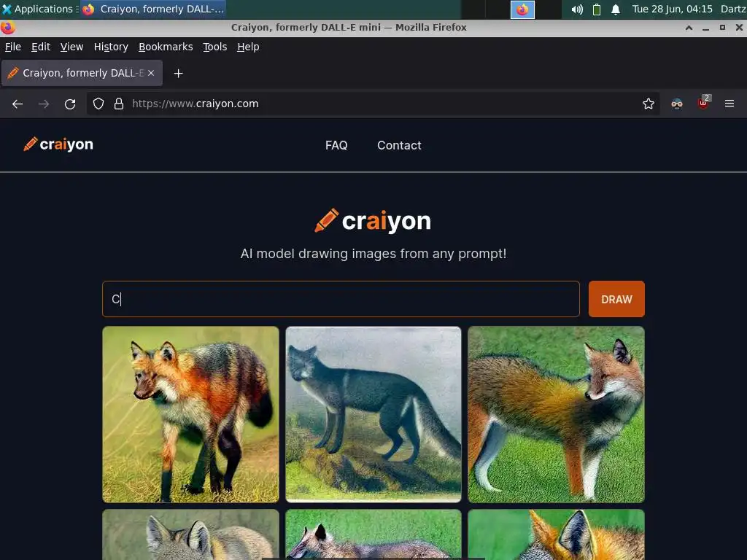
Task: Open the Tools menu
Action: [x=215, y=47]
